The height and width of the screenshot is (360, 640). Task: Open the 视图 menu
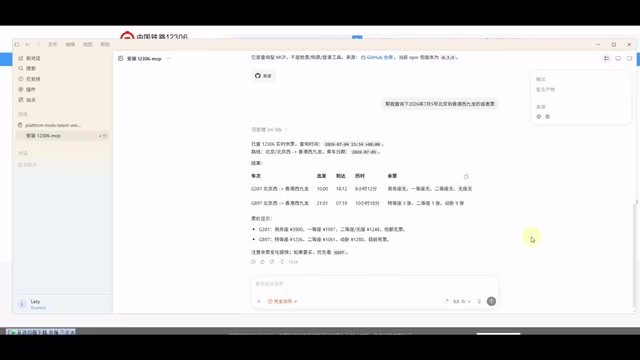pyautogui.click(x=88, y=44)
